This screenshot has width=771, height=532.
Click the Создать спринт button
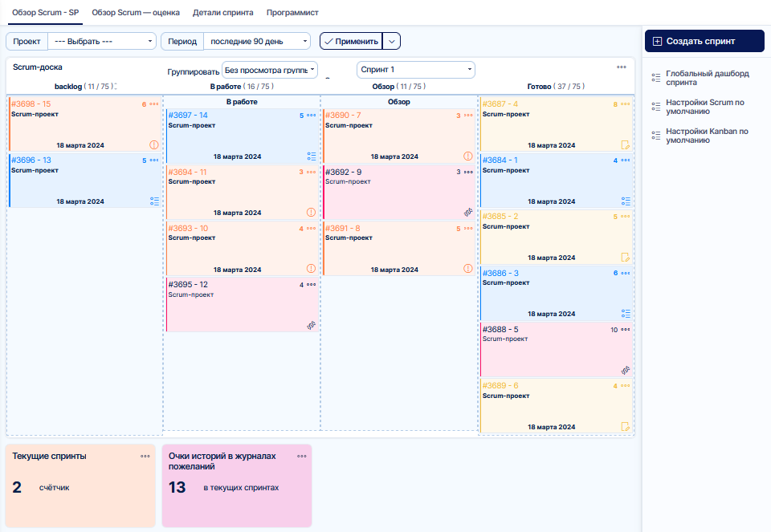[x=704, y=41]
